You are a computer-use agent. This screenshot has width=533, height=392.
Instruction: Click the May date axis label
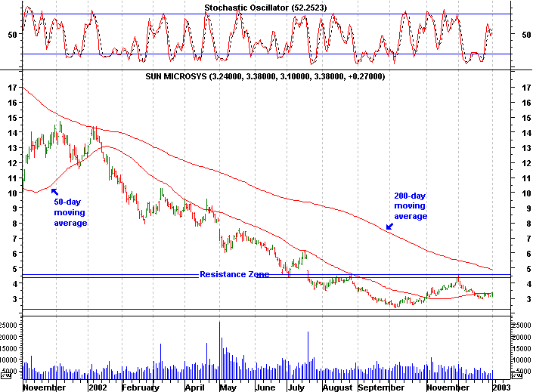228,387
